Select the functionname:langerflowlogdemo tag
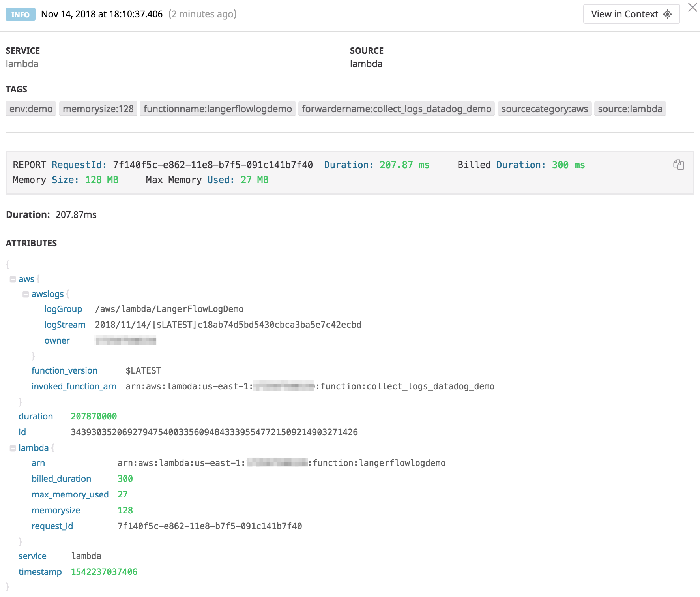Screen dimensions: 700x597 coord(218,109)
